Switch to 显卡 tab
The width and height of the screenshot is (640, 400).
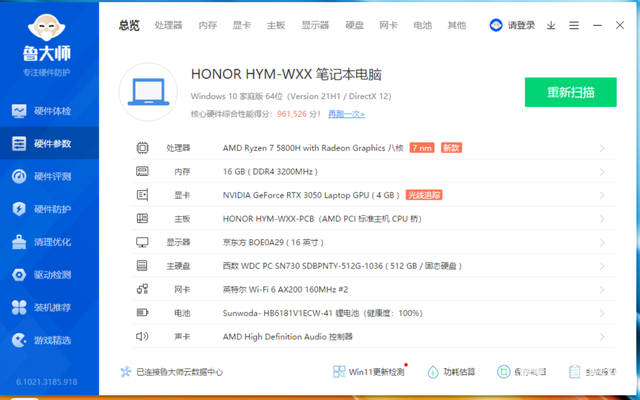[242, 25]
